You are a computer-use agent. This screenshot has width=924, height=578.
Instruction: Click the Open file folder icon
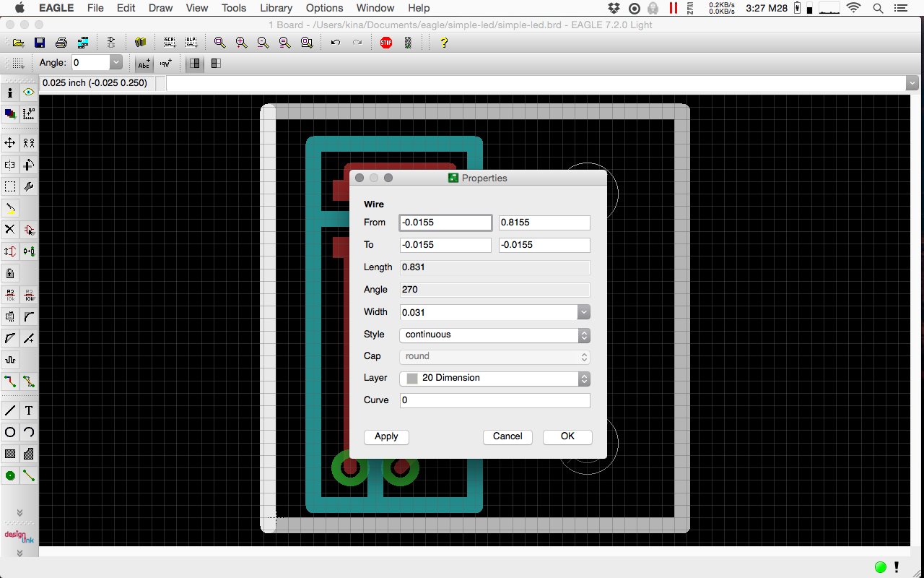click(19, 43)
